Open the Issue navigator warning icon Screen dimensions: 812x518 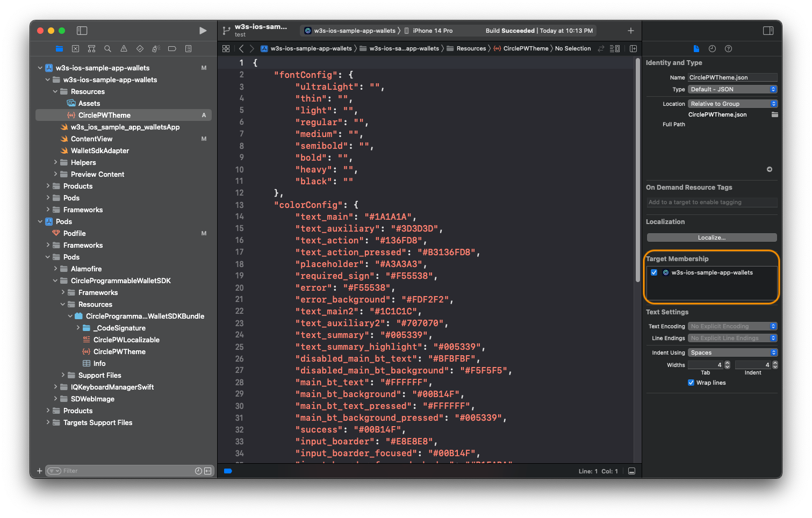point(124,48)
